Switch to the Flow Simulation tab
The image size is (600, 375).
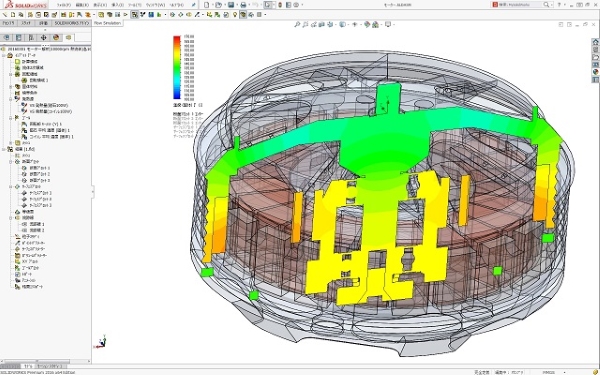click(x=107, y=23)
